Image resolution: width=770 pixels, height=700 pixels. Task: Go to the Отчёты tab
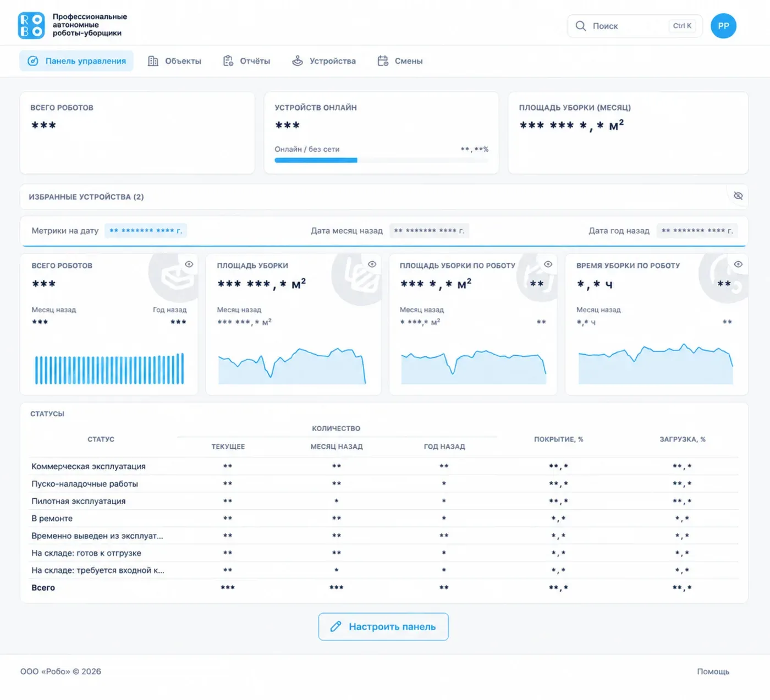point(246,61)
